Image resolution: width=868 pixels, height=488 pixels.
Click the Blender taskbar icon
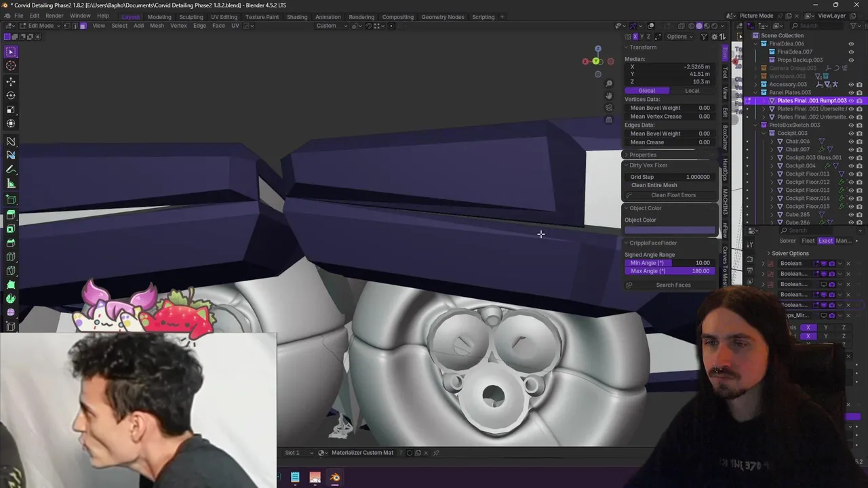point(335,478)
